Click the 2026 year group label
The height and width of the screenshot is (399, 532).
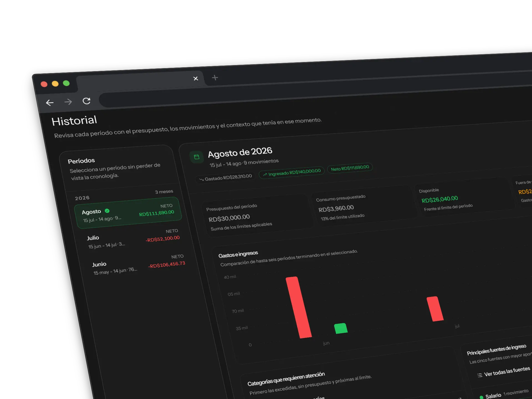(82, 198)
